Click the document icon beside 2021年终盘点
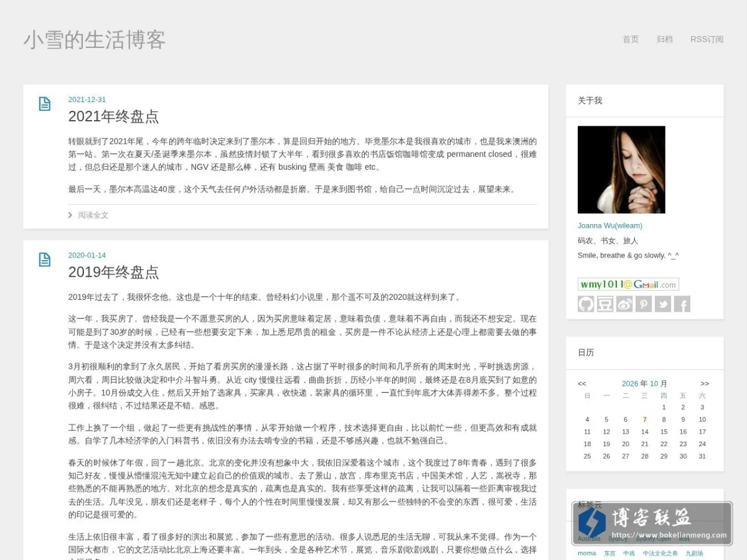 pos(45,104)
